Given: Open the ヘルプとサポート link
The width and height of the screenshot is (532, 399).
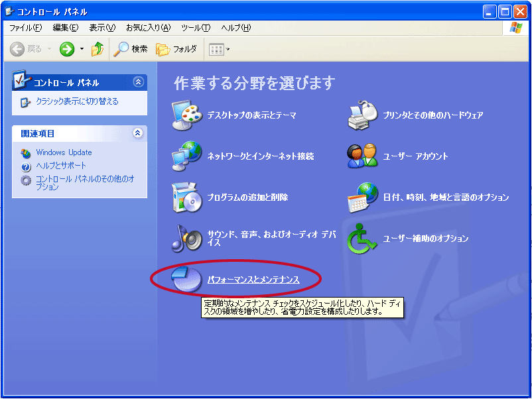Looking at the screenshot, I should (x=61, y=166).
